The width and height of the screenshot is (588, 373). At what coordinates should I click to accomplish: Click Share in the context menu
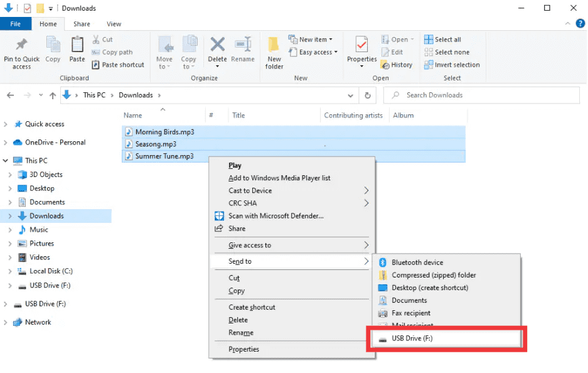[x=237, y=229]
